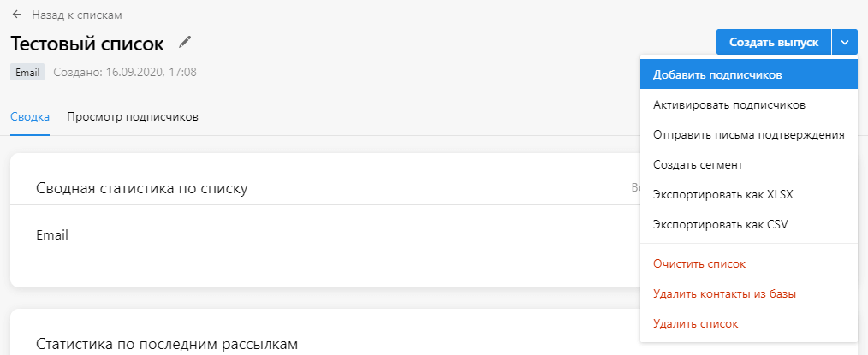
Task: Select Очистить список option
Action: pyautogui.click(x=699, y=263)
